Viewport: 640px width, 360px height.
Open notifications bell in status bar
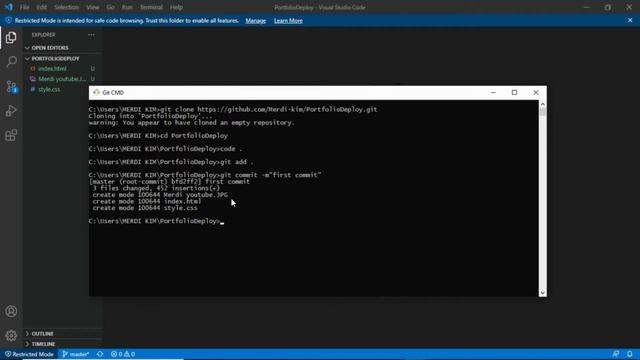(630, 354)
